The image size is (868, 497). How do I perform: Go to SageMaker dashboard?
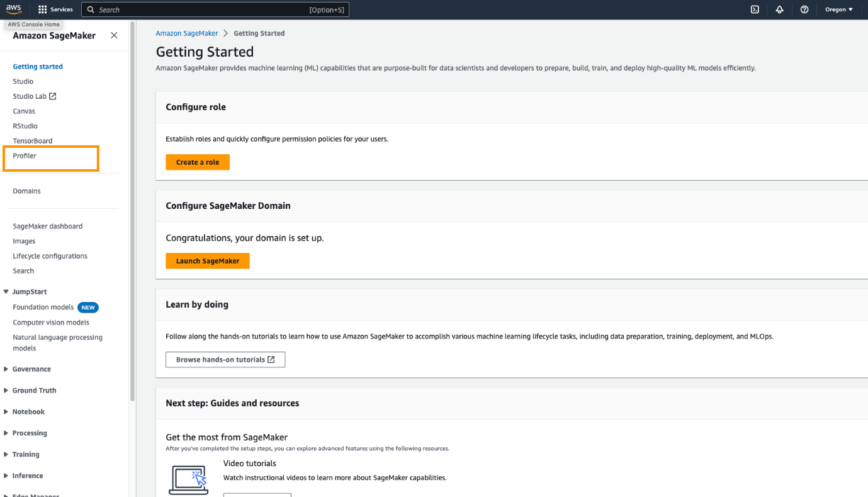click(x=47, y=226)
